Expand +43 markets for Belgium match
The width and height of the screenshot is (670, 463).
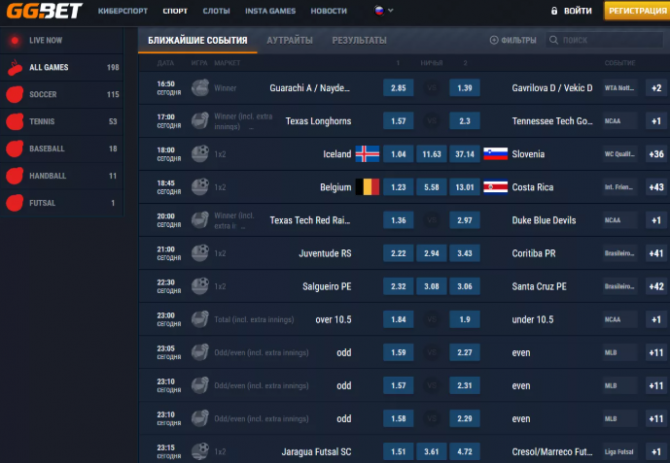click(x=656, y=187)
